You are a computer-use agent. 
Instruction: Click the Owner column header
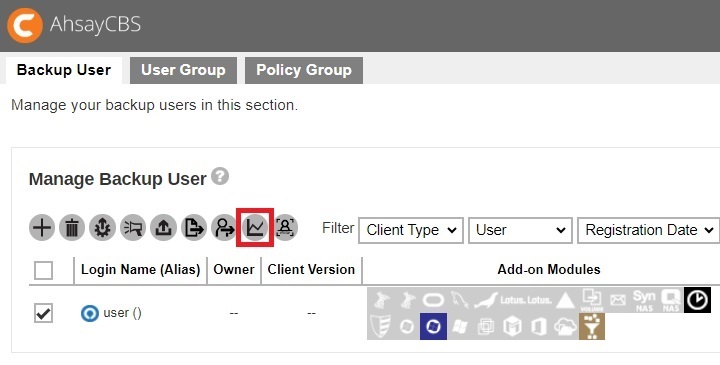click(x=234, y=270)
